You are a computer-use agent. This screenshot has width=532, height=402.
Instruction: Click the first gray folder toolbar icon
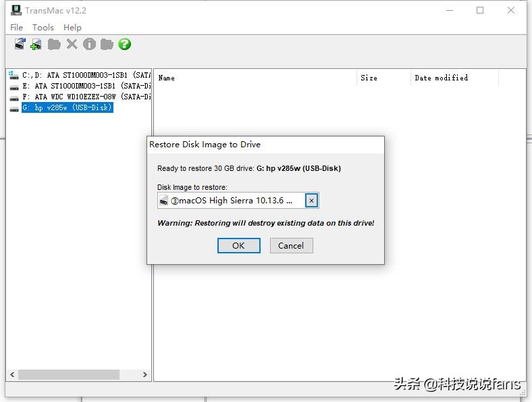tap(54, 44)
